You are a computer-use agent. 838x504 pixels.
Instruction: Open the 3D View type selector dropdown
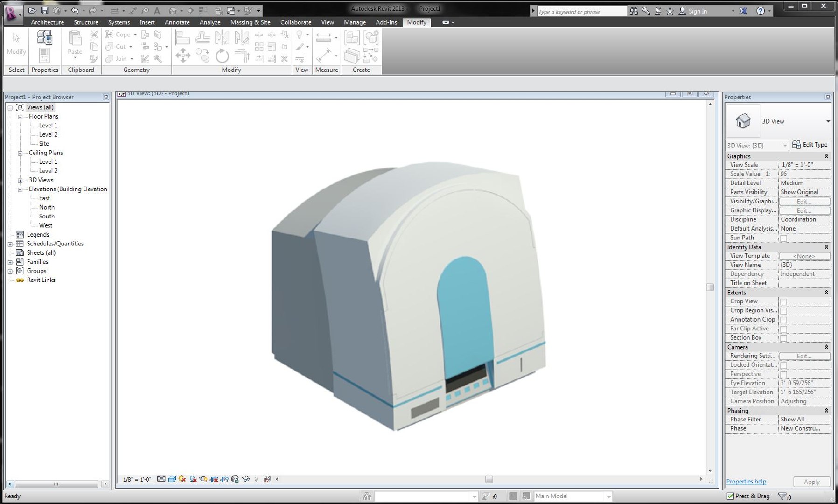coord(828,121)
